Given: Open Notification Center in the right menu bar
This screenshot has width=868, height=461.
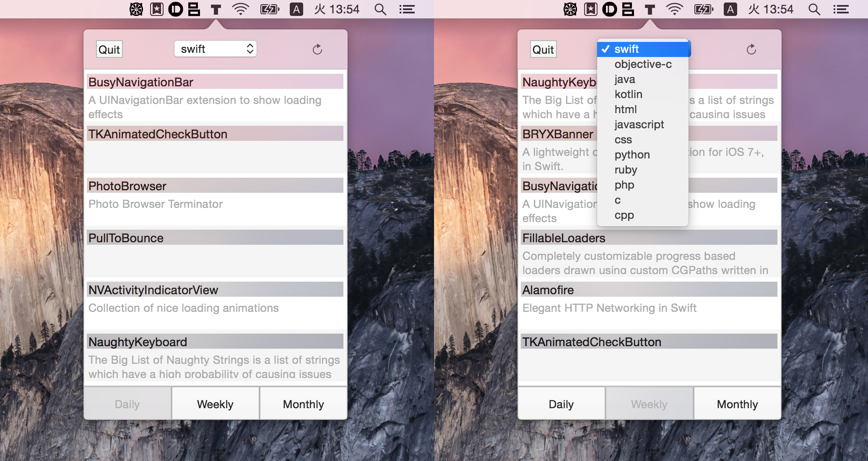Looking at the screenshot, I should (841, 9).
